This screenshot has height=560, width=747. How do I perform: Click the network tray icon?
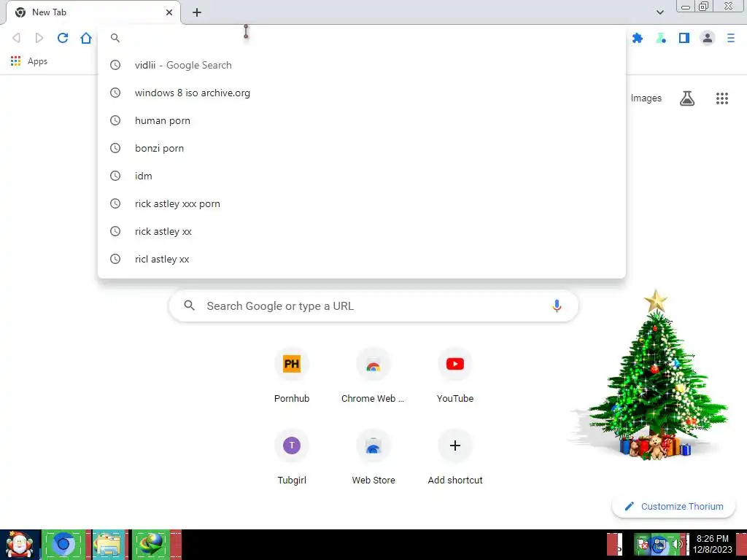pyautogui.click(x=659, y=544)
